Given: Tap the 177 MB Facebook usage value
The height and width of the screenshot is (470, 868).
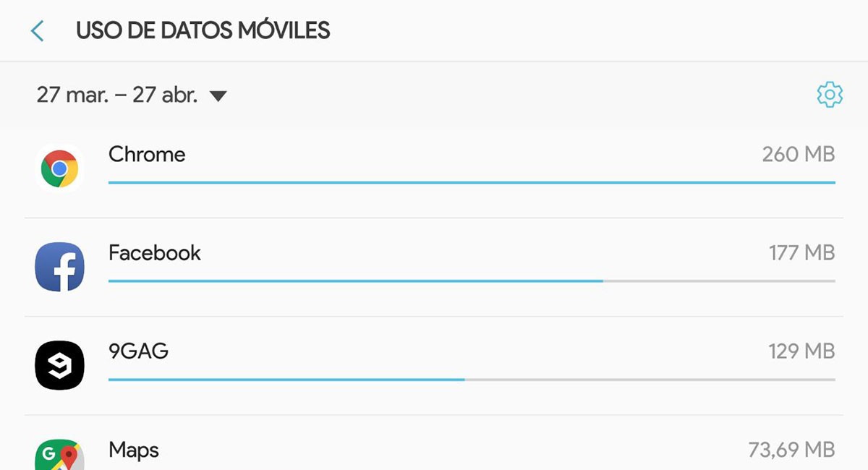Looking at the screenshot, I should (801, 252).
